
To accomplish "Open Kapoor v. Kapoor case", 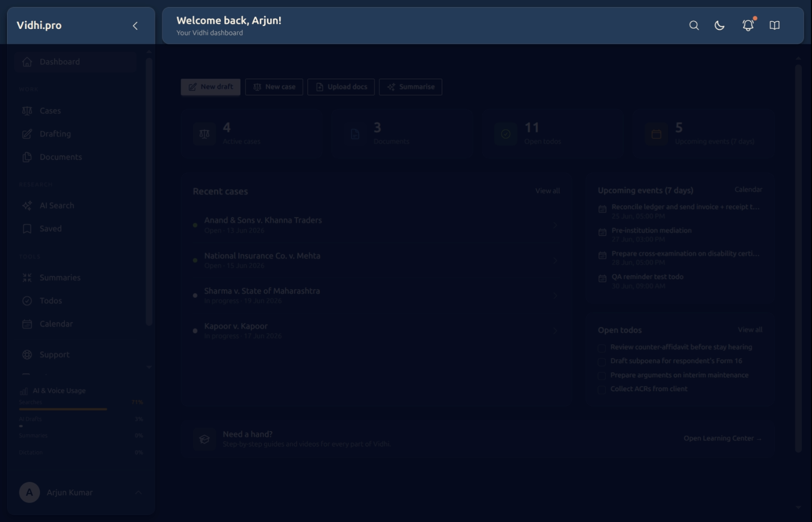I will pyautogui.click(x=376, y=331).
